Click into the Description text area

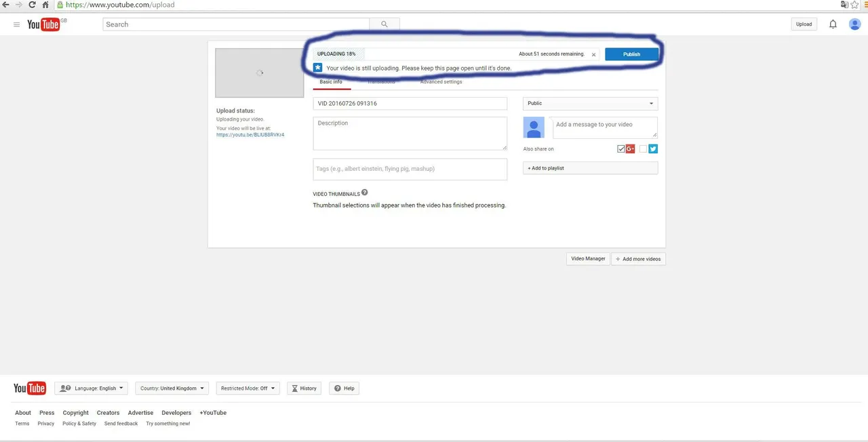click(410, 134)
